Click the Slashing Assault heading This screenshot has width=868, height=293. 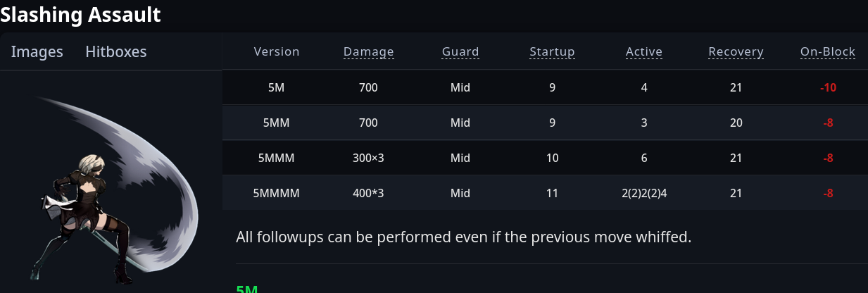[x=80, y=14]
